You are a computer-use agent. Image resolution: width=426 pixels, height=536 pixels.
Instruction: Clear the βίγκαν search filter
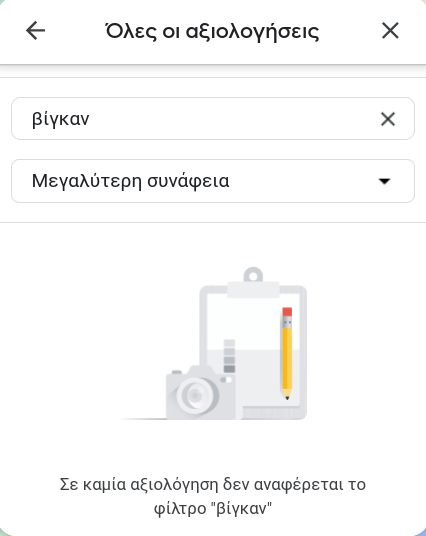point(388,119)
